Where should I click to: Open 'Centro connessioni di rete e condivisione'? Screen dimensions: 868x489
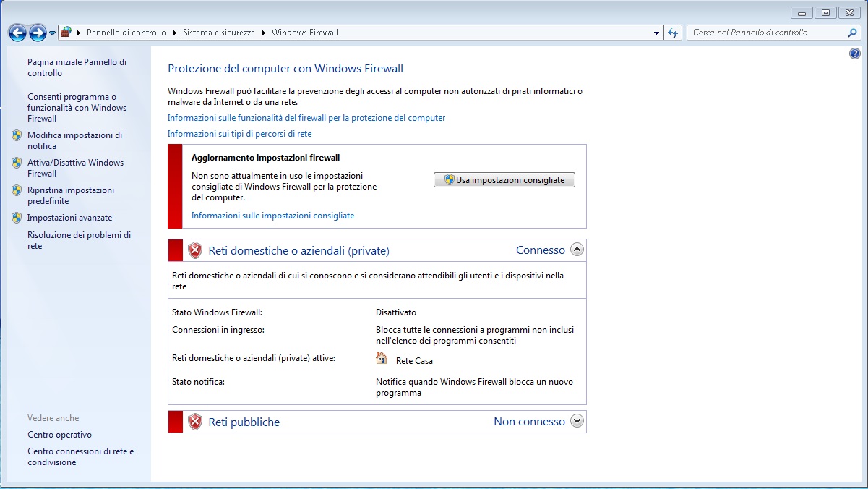(81, 456)
